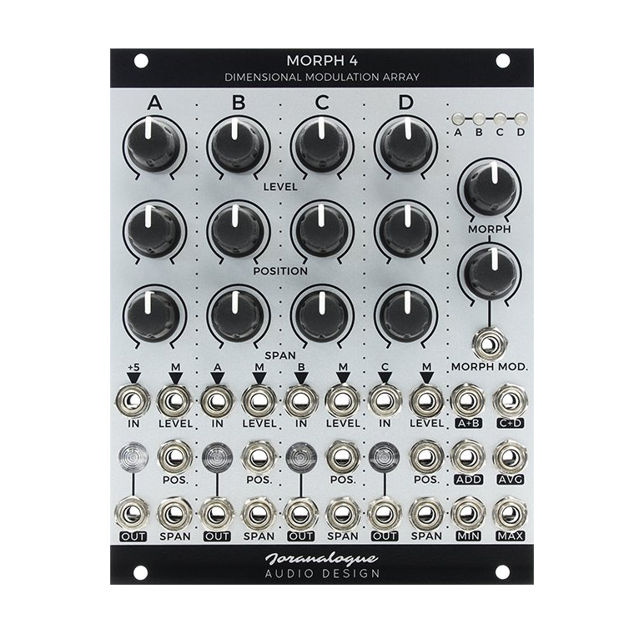Click the MIN output jack
Viewport: 644px width, 644px height.
click(468, 513)
